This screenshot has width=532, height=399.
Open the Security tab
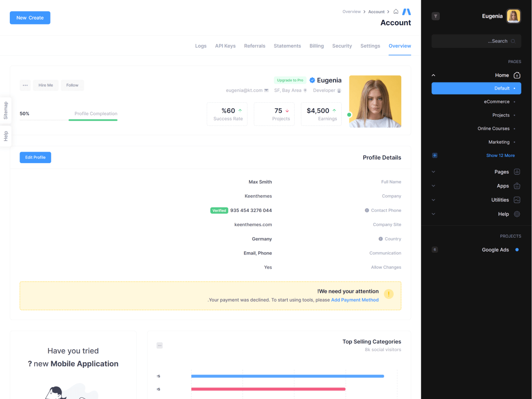coord(342,46)
